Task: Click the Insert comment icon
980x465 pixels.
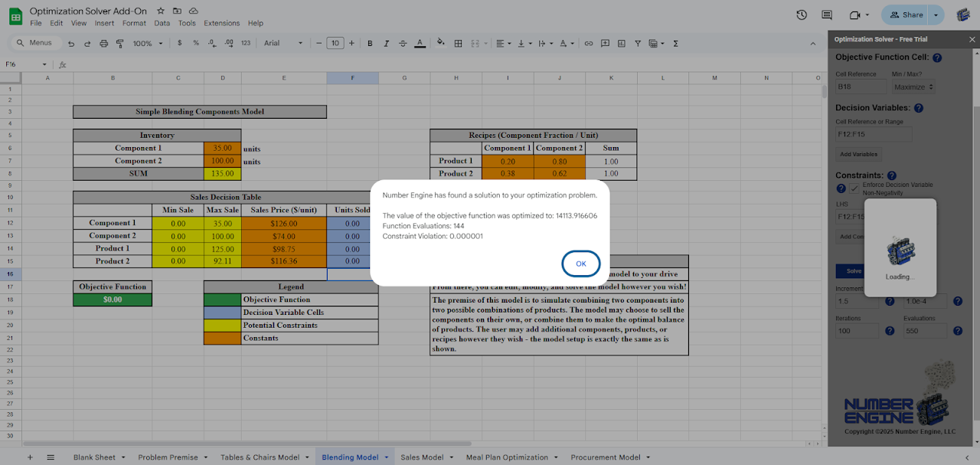Action: (x=606, y=44)
